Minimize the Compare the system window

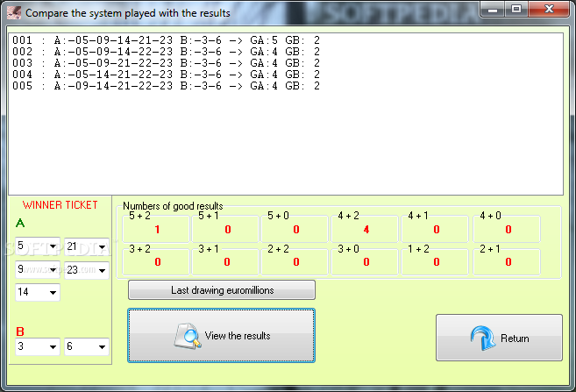pos(493,9)
